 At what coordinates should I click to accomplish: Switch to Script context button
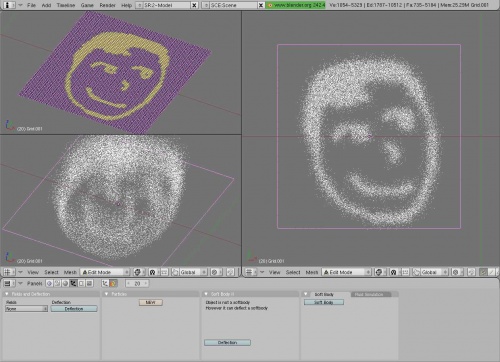[57, 284]
